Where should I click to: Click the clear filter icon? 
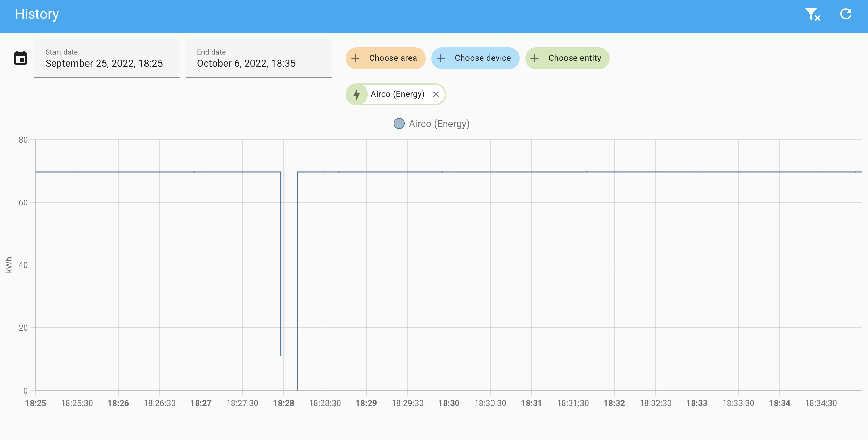tap(812, 15)
